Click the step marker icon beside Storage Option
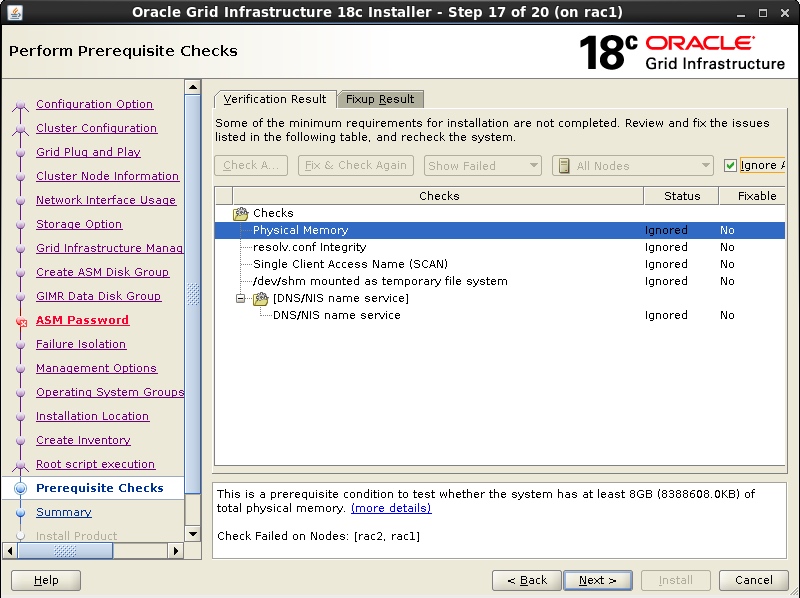This screenshot has width=800, height=598. [21, 224]
